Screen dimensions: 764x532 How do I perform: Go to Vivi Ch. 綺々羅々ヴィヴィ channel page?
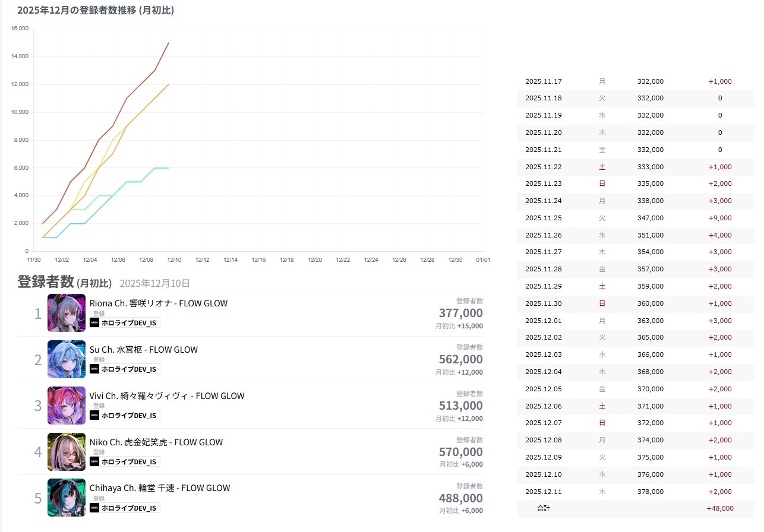tap(166, 396)
